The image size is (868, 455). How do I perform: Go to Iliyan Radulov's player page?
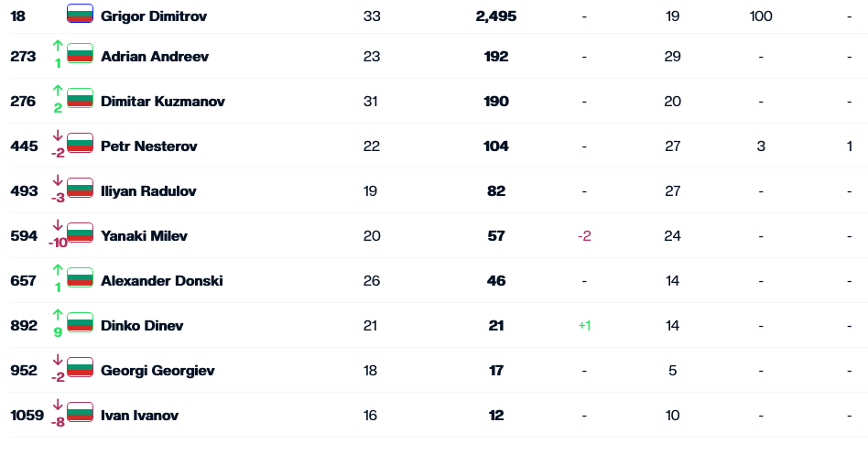click(x=148, y=191)
